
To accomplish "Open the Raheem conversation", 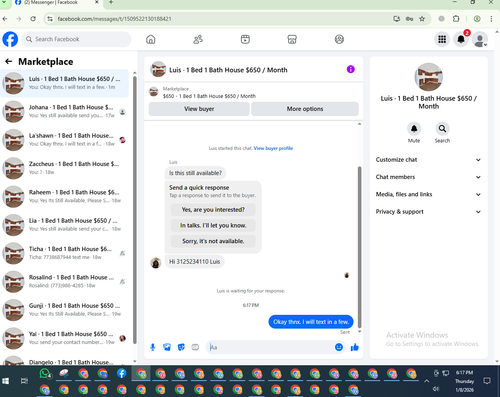I will [64, 197].
